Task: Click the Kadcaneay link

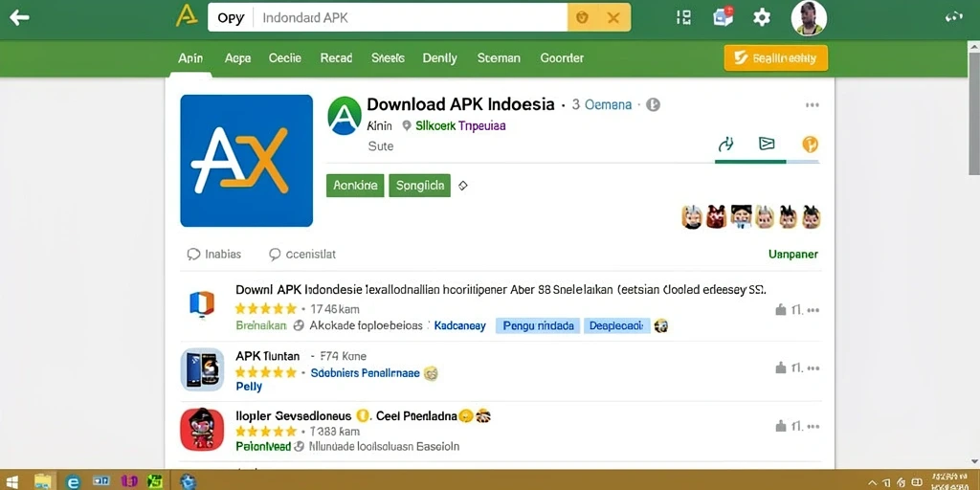Action: (459, 325)
